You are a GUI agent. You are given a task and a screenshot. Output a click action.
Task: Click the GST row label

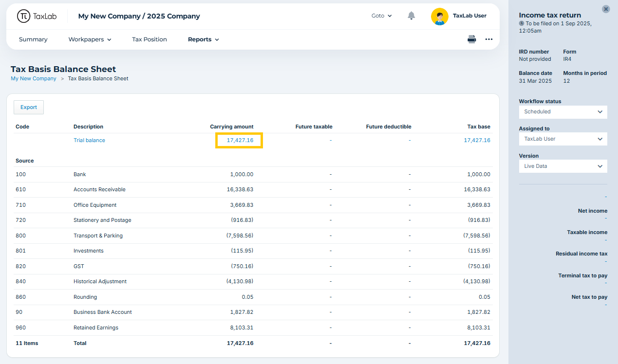pyautogui.click(x=79, y=266)
